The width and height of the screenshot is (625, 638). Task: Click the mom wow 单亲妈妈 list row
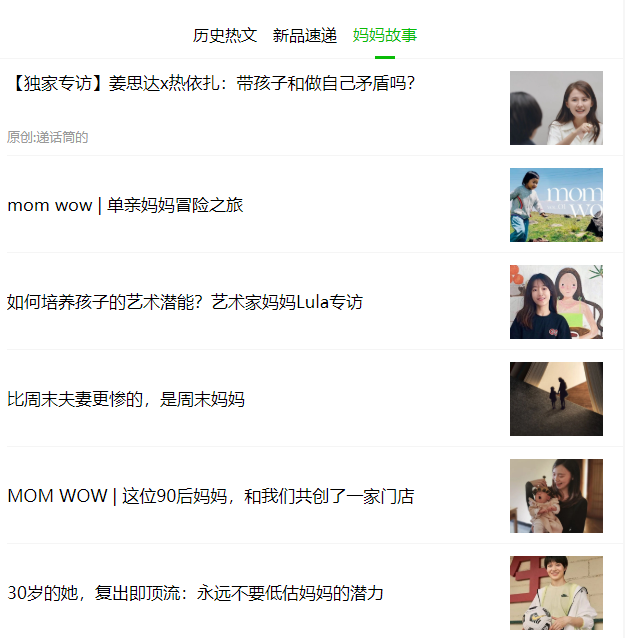coord(312,205)
